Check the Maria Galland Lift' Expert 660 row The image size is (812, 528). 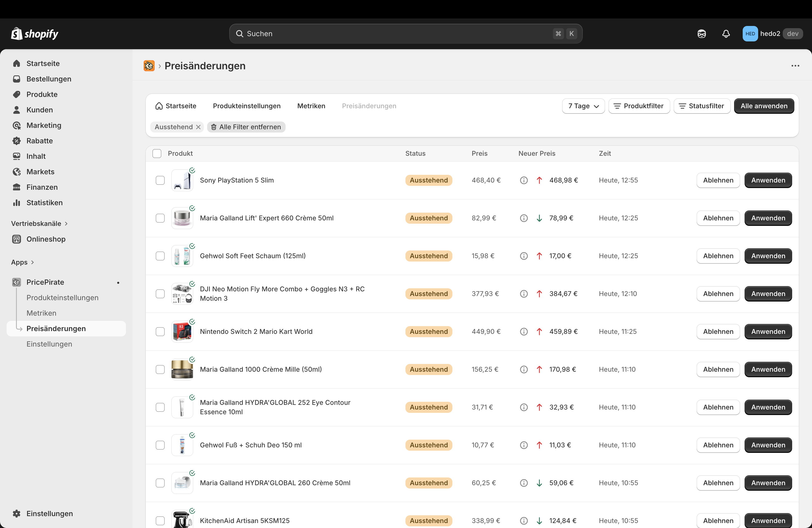tap(160, 218)
